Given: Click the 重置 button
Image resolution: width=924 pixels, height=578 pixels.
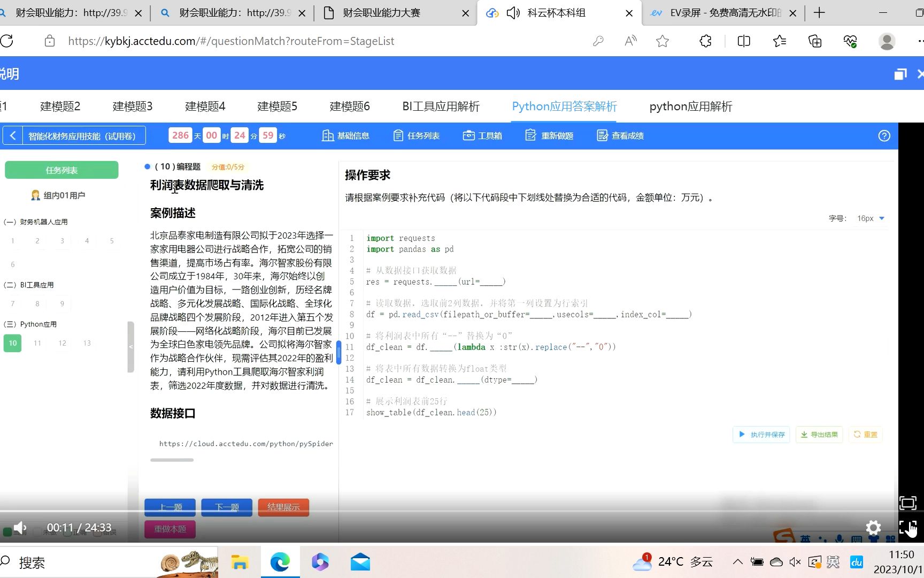Looking at the screenshot, I should pos(865,435).
